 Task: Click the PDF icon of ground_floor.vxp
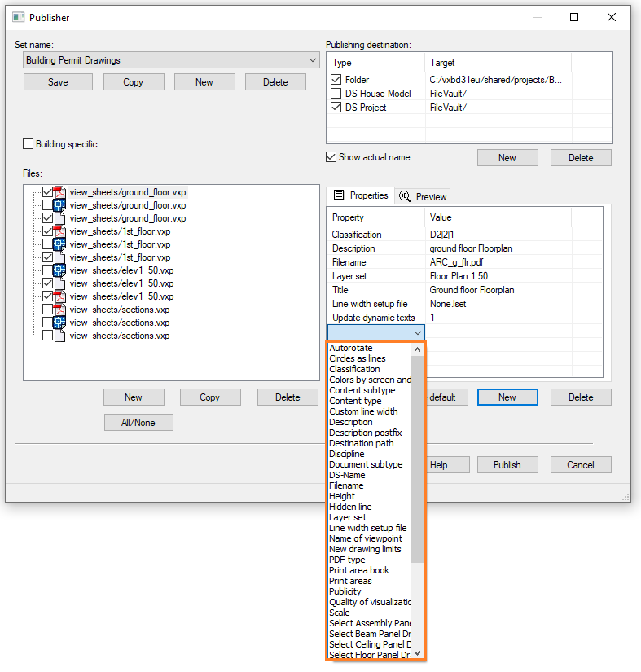click(x=59, y=192)
